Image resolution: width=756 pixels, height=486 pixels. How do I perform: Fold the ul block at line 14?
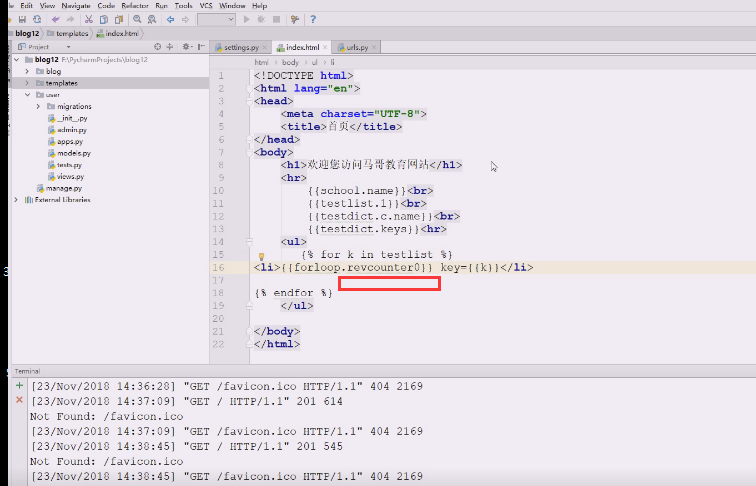pos(249,241)
